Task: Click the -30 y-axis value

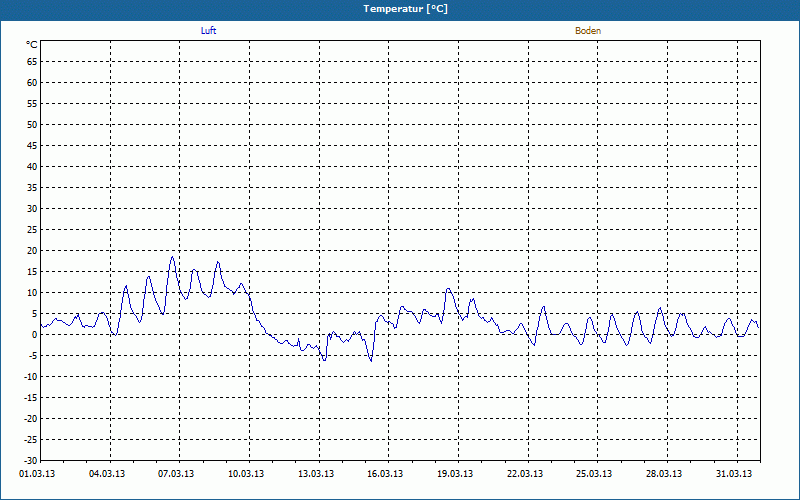Action: 31,460
